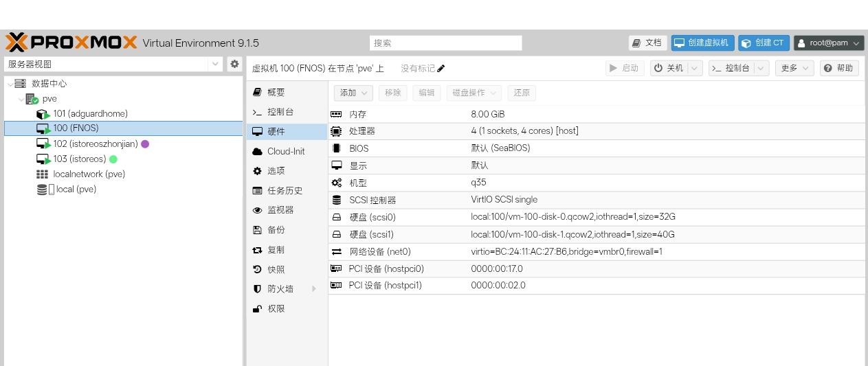The width and height of the screenshot is (868, 366).
Task: Open the Snapshots (快照) tab
Action: (287, 270)
